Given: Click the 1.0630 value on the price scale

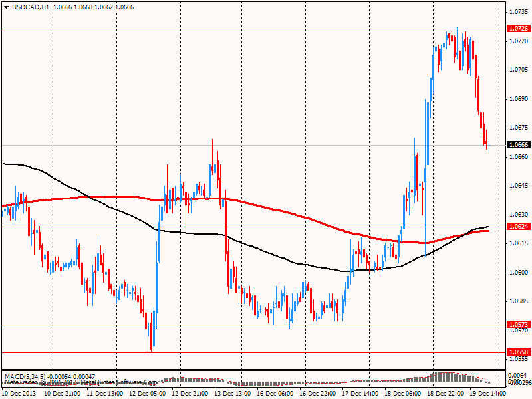Looking at the screenshot, I should pyautogui.click(x=519, y=215).
